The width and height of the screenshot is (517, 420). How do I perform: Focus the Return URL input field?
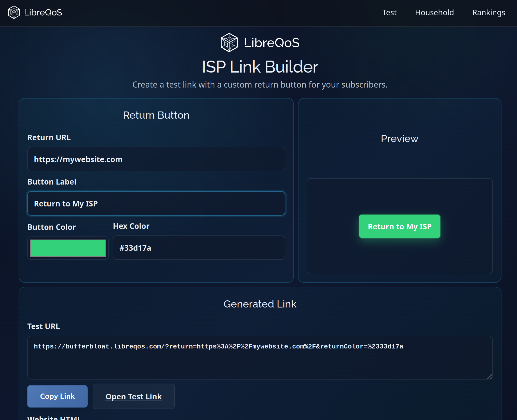(156, 159)
